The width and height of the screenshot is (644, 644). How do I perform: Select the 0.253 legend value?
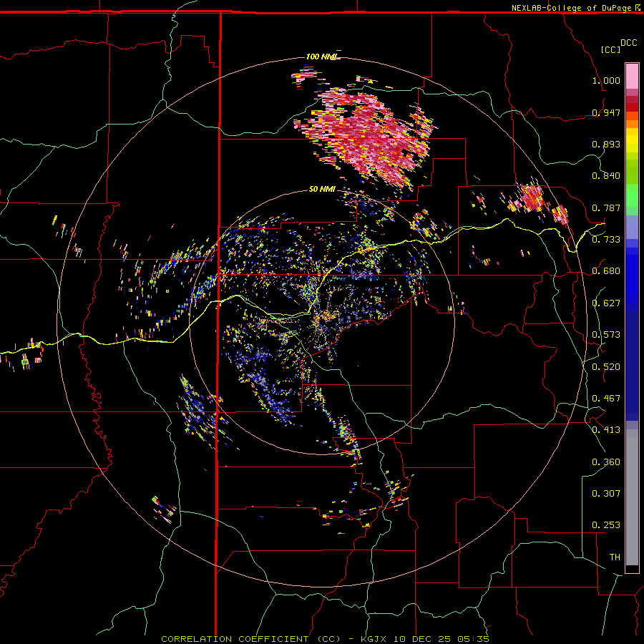(606, 525)
